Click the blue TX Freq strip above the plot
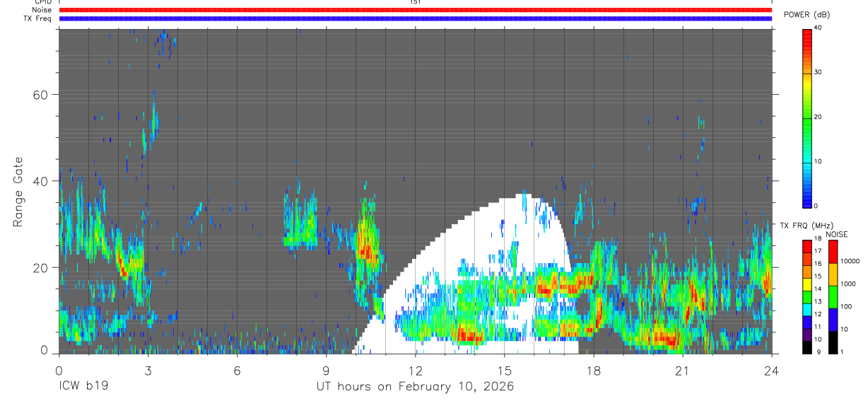Image resolution: width=868 pixels, height=401 pixels. coord(416,18)
